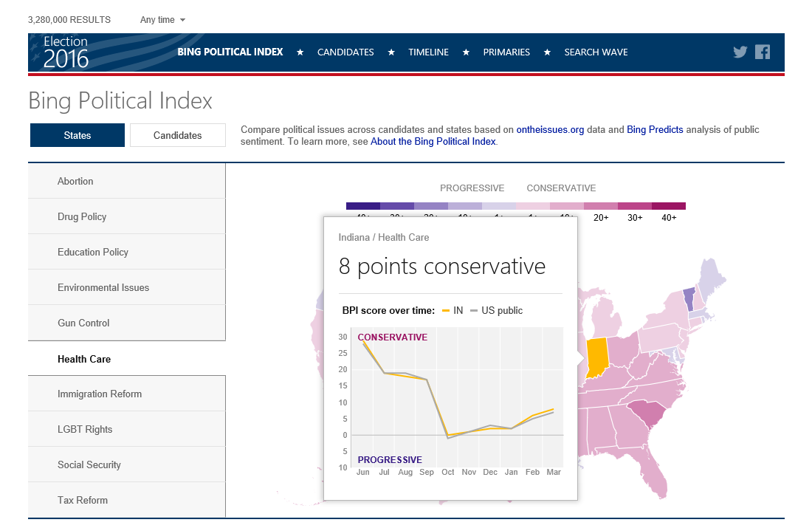Open the Facebook share icon
Viewport: 812px width, 528px height.
tap(763, 52)
